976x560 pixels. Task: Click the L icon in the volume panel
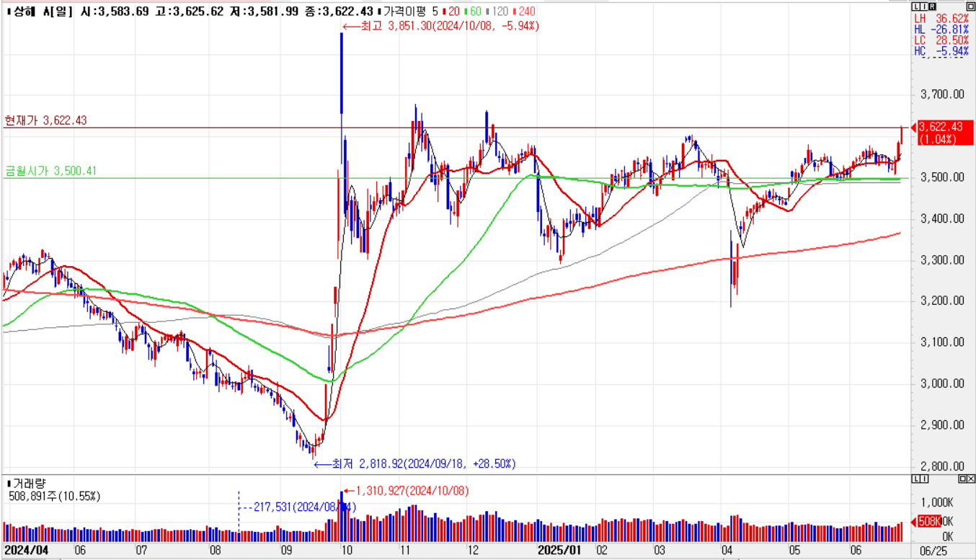[915, 479]
